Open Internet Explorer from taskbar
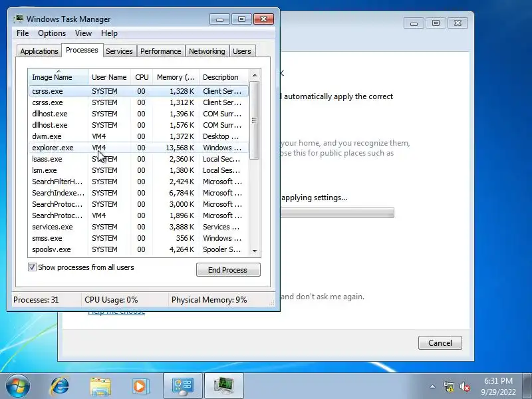Screen dimensions: 532x399 point(60,386)
